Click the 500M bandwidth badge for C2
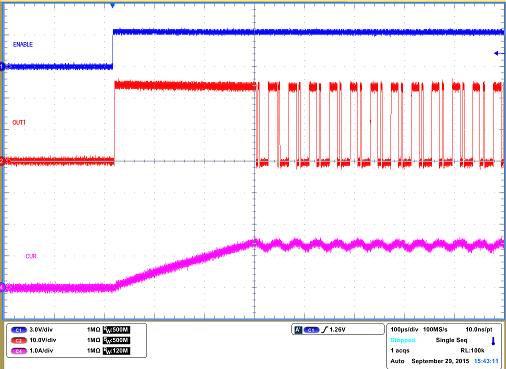The image size is (506, 369). click(116, 340)
